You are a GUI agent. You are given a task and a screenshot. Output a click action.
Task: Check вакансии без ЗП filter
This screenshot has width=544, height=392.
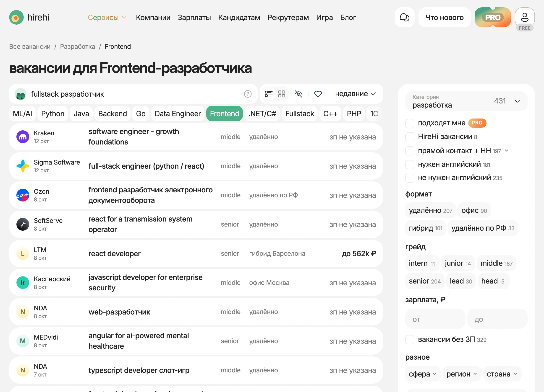[410, 340]
